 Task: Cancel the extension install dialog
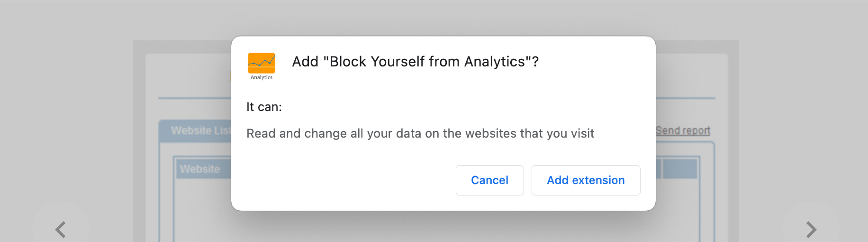click(x=489, y=180)
